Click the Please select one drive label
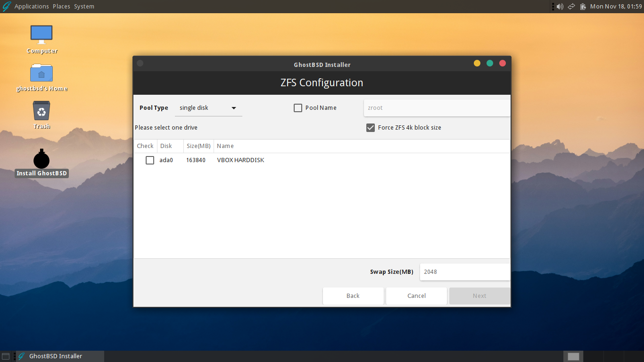The image size is (644, 362). point(166,128)
